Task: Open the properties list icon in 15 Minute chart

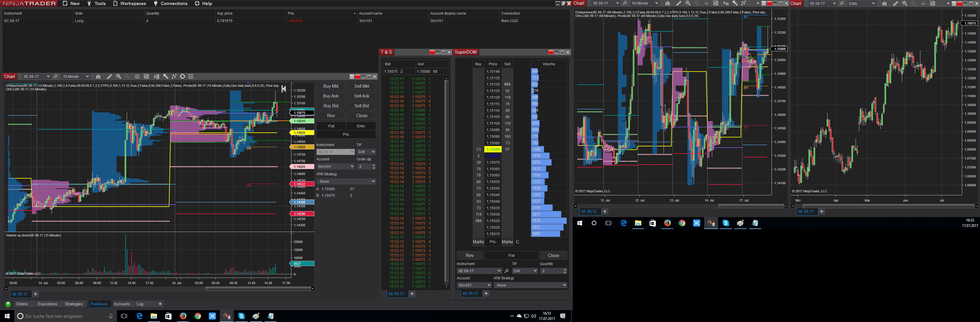Action: [191, 77]
